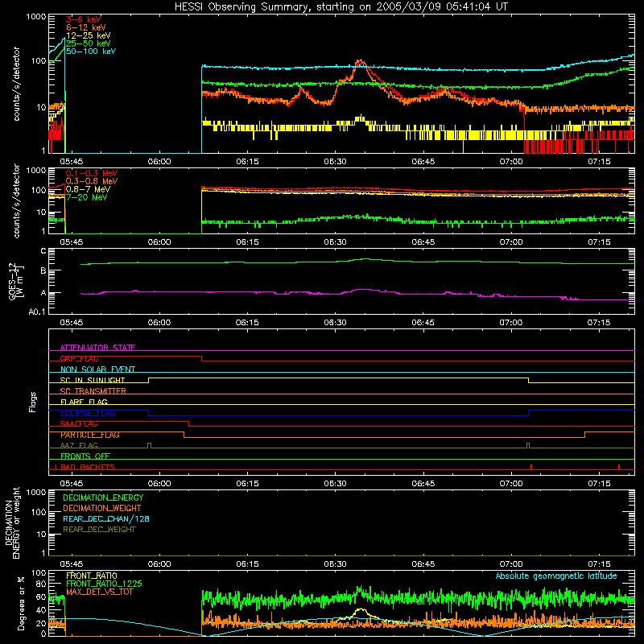Screen dimensions: 644x644
Task: Click the DECIMATION_WEIGHT legend entry
Action: pos(102,508)
